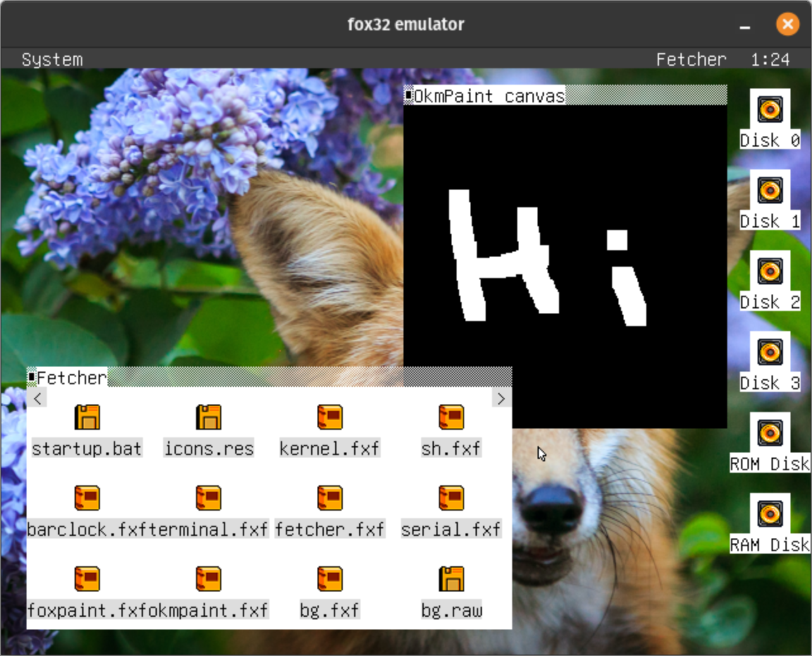Select the serial.fxf file name label
The height and width of the screenshot is (656, 812).
tap(452, 529)
